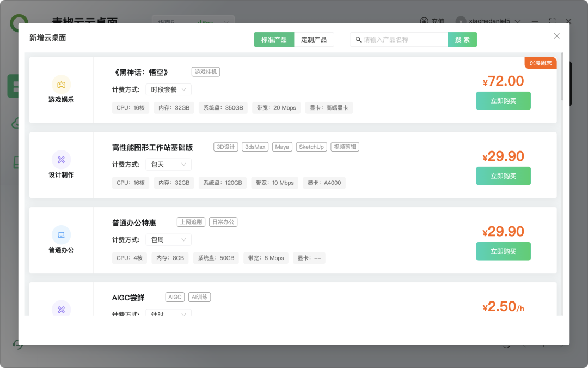
Task: Click the ¥72.00 price
Action: click(503, 81)
